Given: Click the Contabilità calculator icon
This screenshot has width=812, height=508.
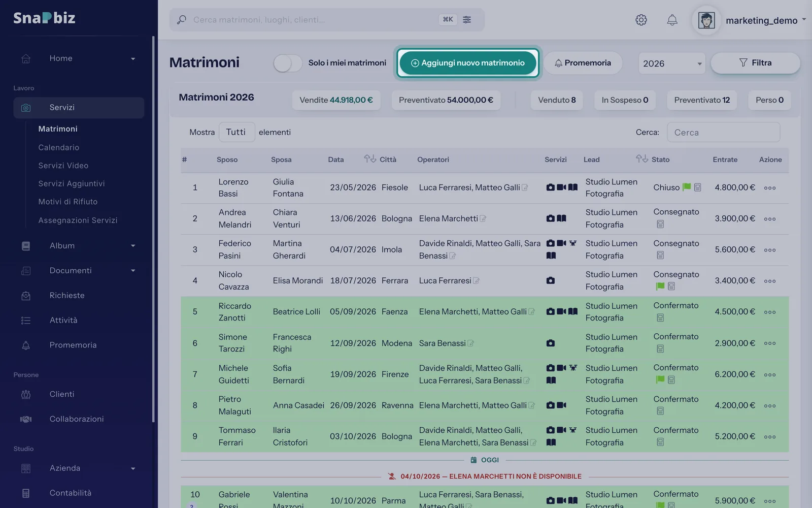Looking at the screenshot, I should 26,493.
